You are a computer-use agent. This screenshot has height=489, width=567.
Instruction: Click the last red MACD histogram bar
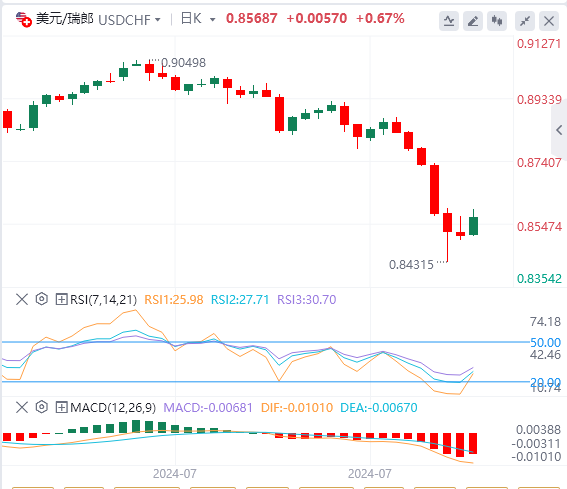click(x=473, y=443)
